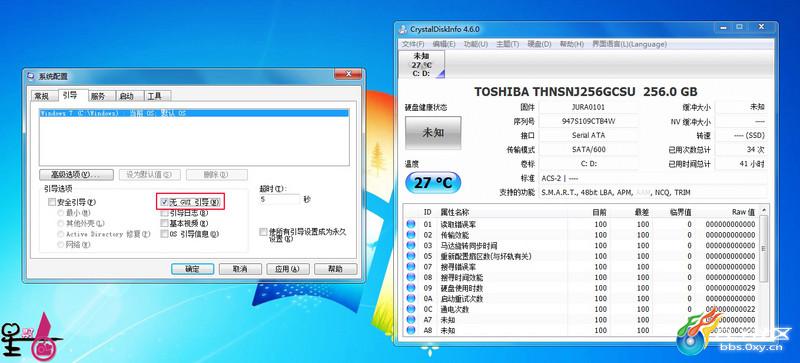This screenshot has height=363, width=800.
Task: Tick the 基本视频 checkbox
Action: [164, 223]
